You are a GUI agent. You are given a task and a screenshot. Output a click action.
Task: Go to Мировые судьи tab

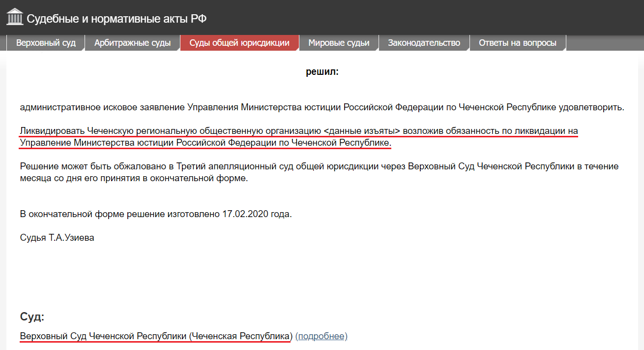[339, 43]
